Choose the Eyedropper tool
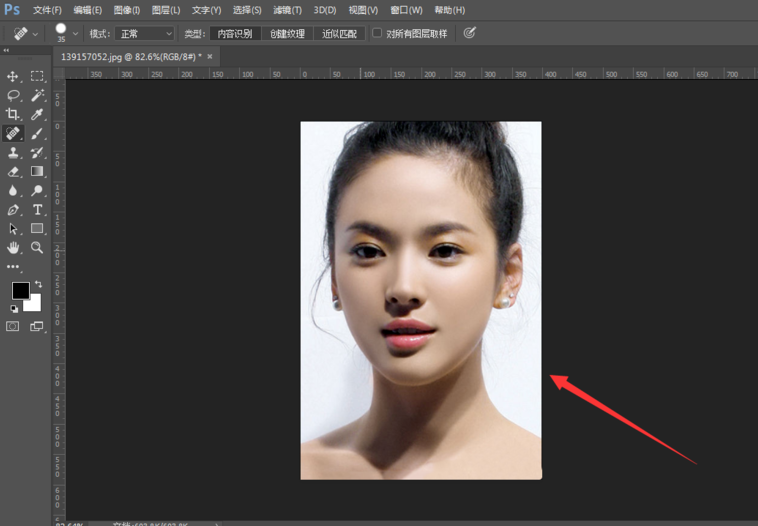The width and height of the screenshot is (758, 526). 37,114
